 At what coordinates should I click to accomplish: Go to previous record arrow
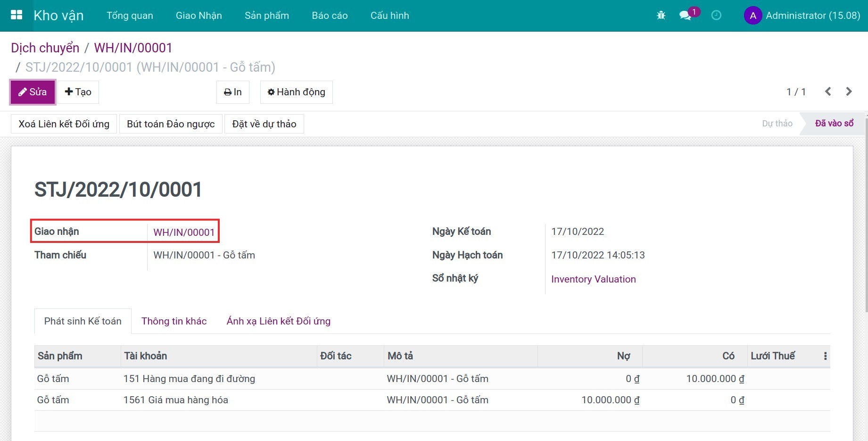coord(828,92)
